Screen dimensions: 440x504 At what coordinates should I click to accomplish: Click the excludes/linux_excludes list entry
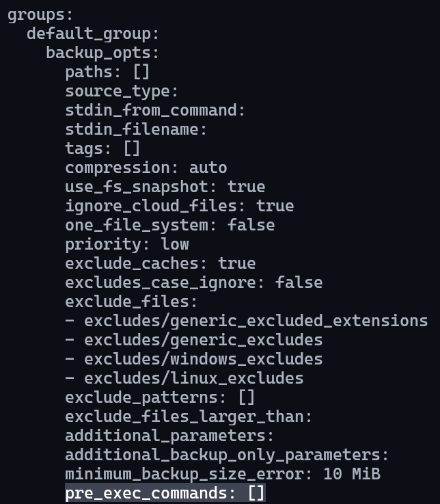[x=193, y=379]
